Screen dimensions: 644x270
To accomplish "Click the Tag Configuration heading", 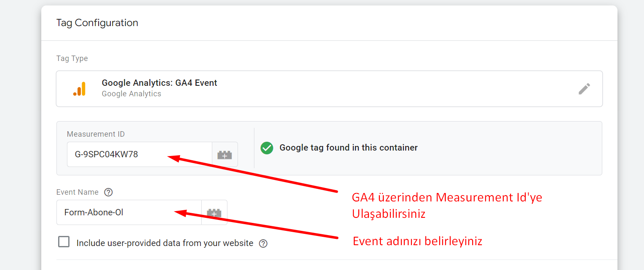I will [97, 23].
